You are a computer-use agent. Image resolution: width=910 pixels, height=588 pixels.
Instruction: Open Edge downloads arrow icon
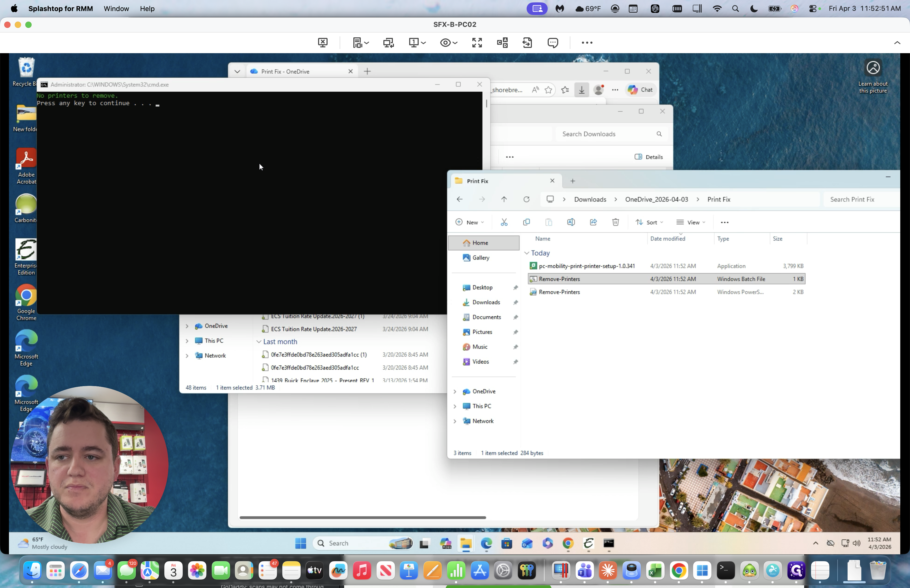pos(581,90)
